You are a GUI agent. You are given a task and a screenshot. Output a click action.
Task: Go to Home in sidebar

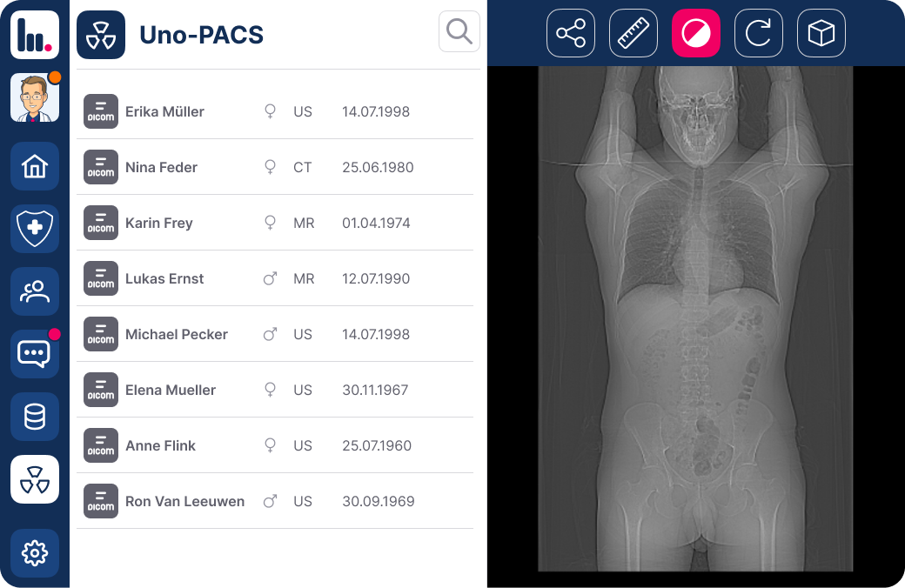click(x=35, y=166)
